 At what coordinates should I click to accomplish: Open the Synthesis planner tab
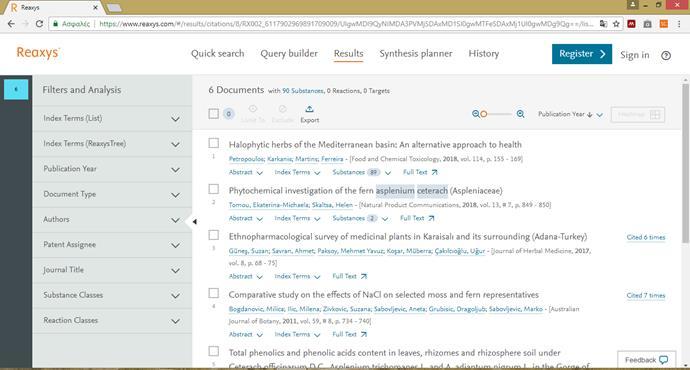[416, 54]
